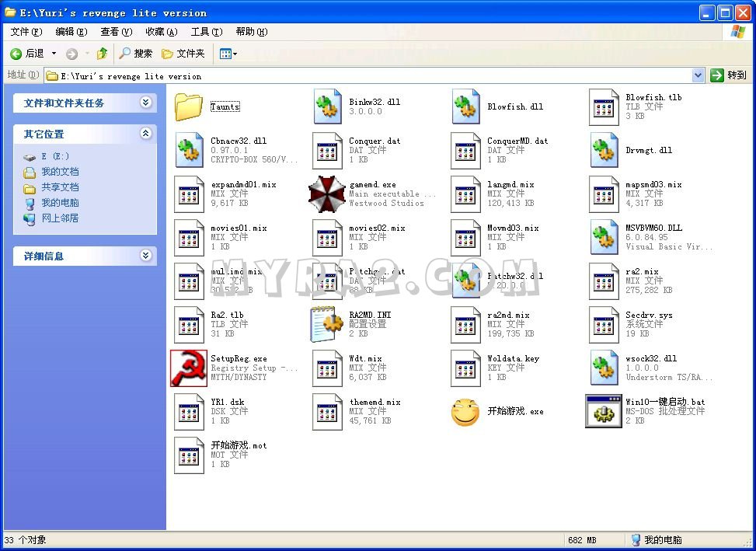Open the views dropdown button
This screenshot has width=756, height=551.
click(x=228, y=54)
